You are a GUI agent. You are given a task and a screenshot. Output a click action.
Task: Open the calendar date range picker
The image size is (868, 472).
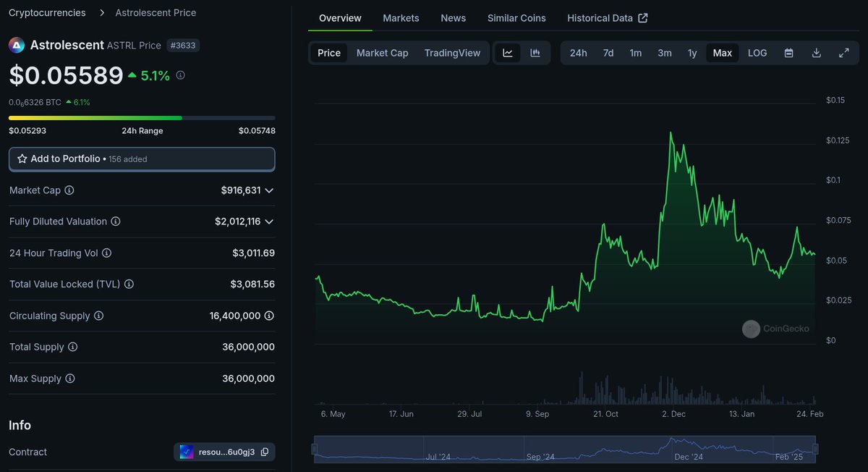click(789, 53)
